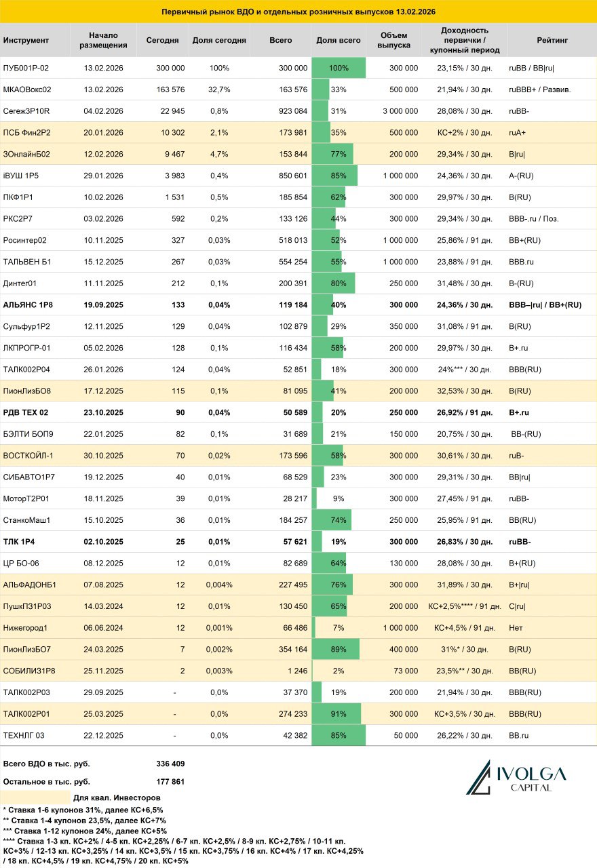Click the Остальное value 177 861
The image size is (597, 868).
tap(170, 781)
